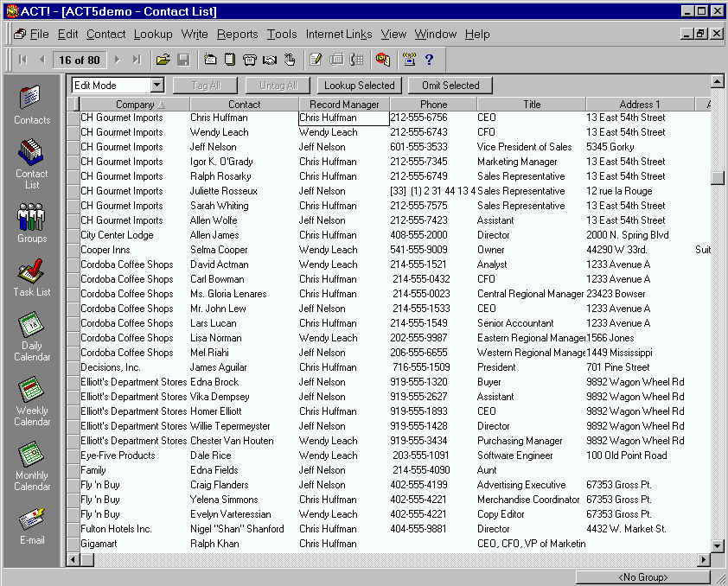Schedule a to-do with the finger-string icon
728x586 pixels.
point(290,60)
